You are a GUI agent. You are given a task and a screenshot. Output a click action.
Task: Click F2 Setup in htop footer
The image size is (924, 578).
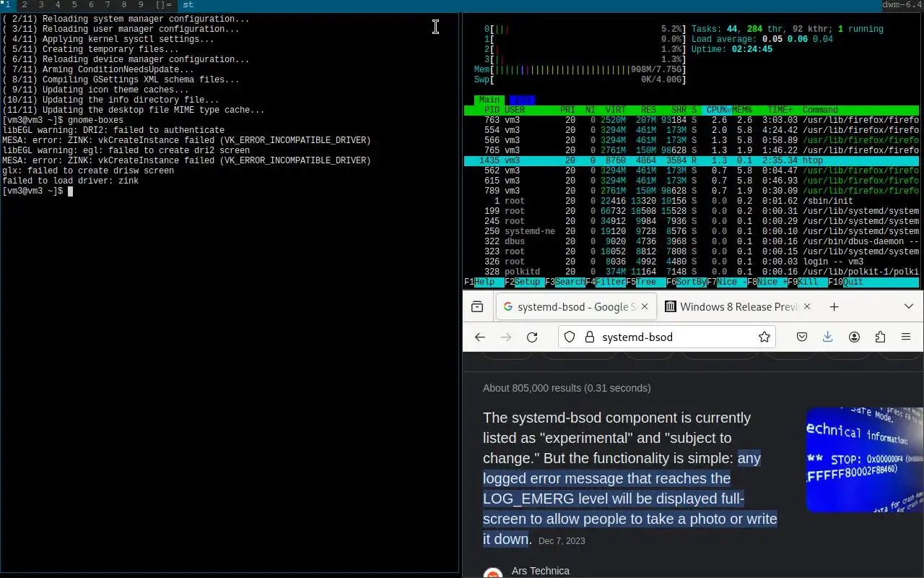(525, 282)
